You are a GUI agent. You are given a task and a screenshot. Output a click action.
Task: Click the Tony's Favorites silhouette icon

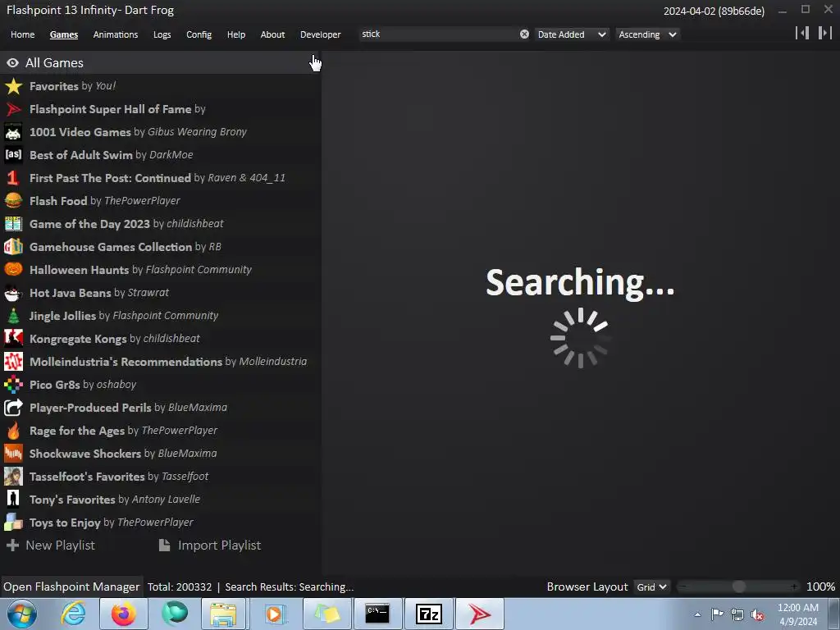pos(13,500)
